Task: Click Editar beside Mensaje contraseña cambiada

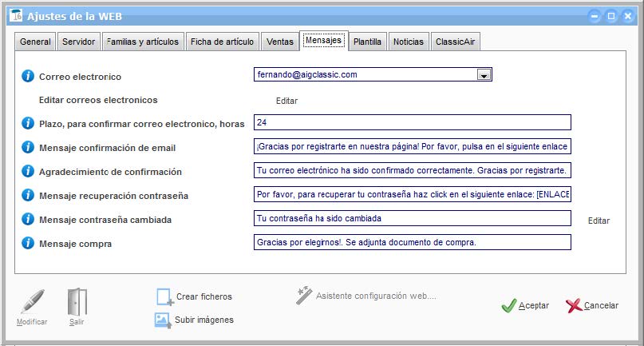Action: (x=599, y=221)
